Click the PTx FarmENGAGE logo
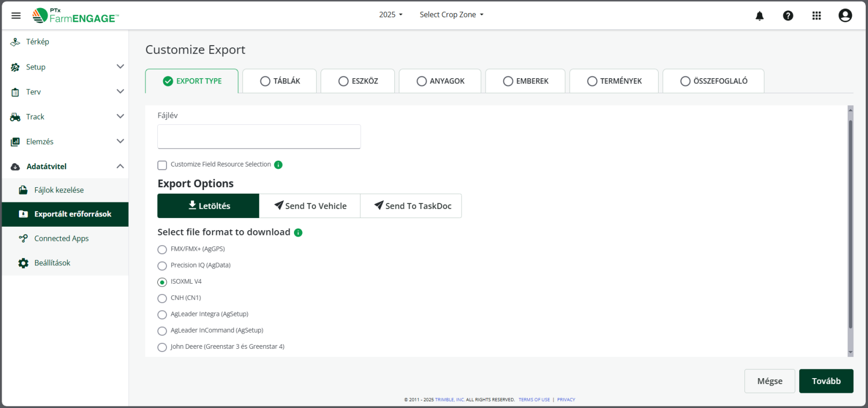The height and width of the screenshot is (408, 868). tap(75, 16)
